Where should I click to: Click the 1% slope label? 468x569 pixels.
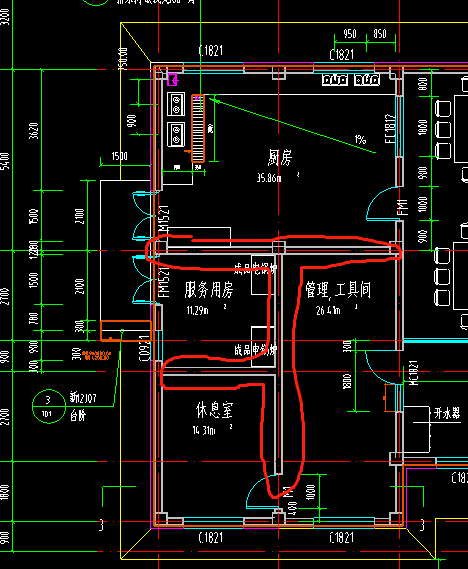(x=360, y=140)
